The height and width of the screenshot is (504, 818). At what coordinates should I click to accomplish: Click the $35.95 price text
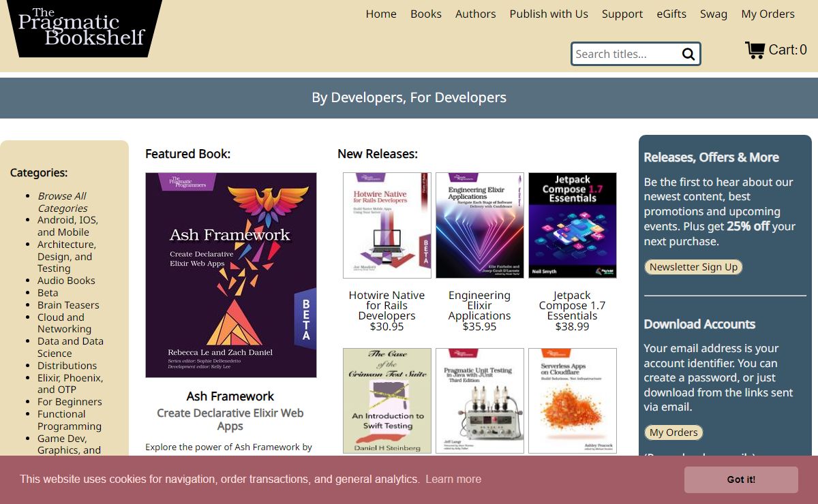pos(479,327)
